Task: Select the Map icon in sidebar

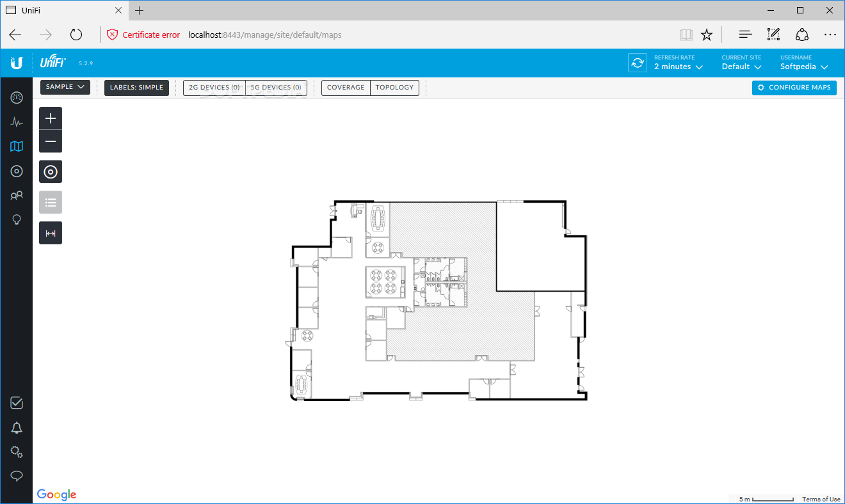Action: [17, 146]
